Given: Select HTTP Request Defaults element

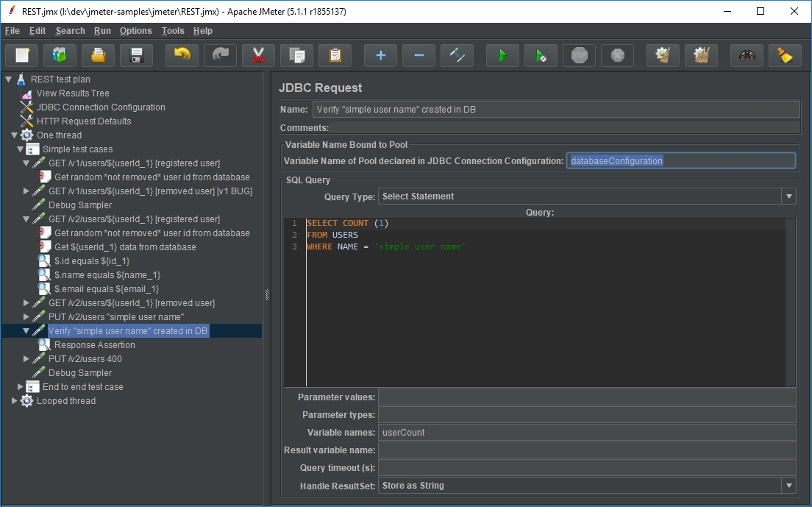Looking at the screenshot, I should coord(83,121).
